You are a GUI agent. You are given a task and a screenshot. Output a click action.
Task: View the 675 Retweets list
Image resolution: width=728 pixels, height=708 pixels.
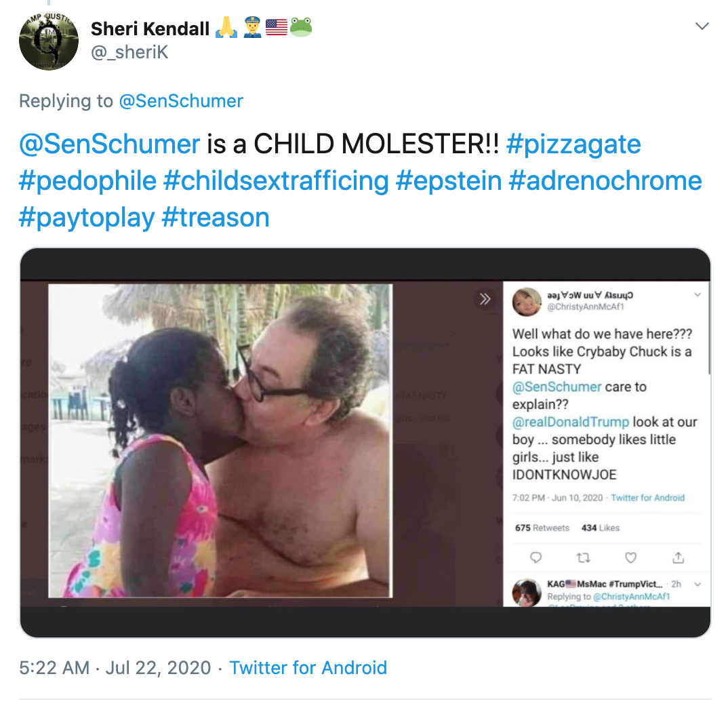542,528
